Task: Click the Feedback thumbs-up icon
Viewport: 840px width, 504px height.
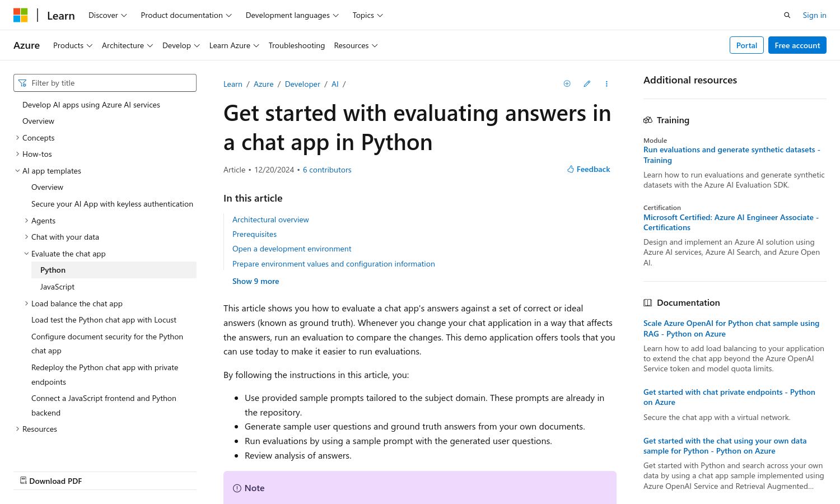Action: (x=570, y=169)
